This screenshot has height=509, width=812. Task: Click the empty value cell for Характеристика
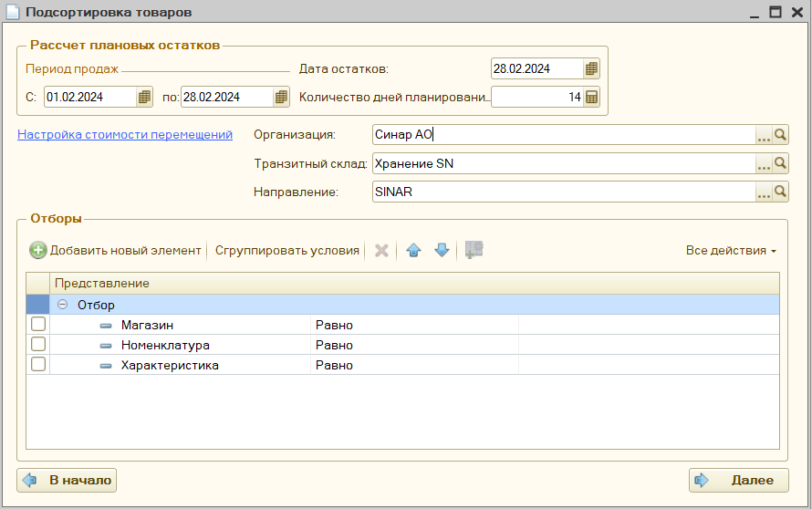(x=649, y=365)
